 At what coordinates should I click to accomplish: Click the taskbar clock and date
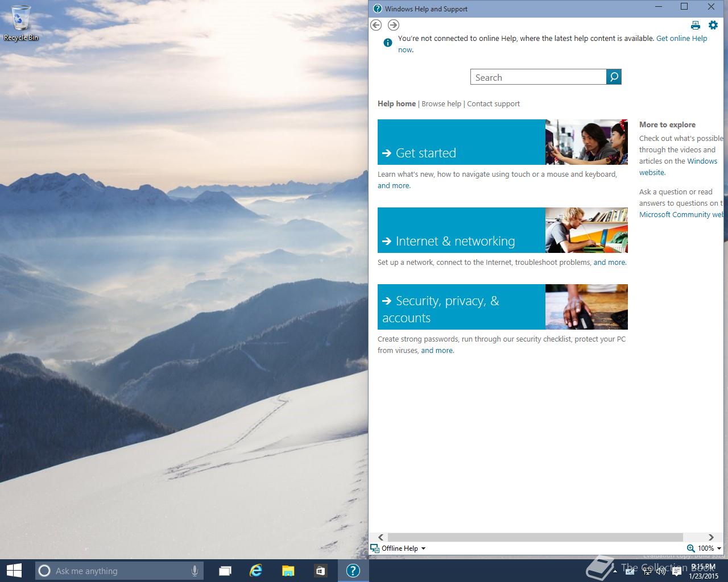click(x=704, y=571)
